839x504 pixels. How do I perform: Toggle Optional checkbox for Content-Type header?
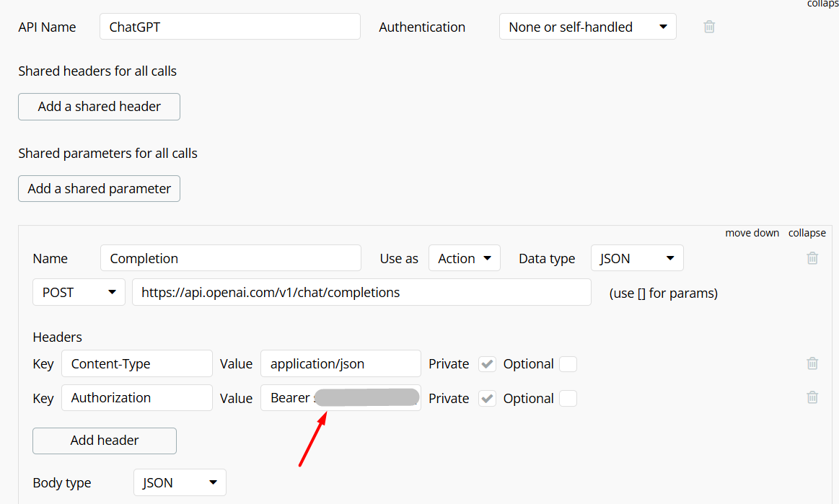(568, 364)
